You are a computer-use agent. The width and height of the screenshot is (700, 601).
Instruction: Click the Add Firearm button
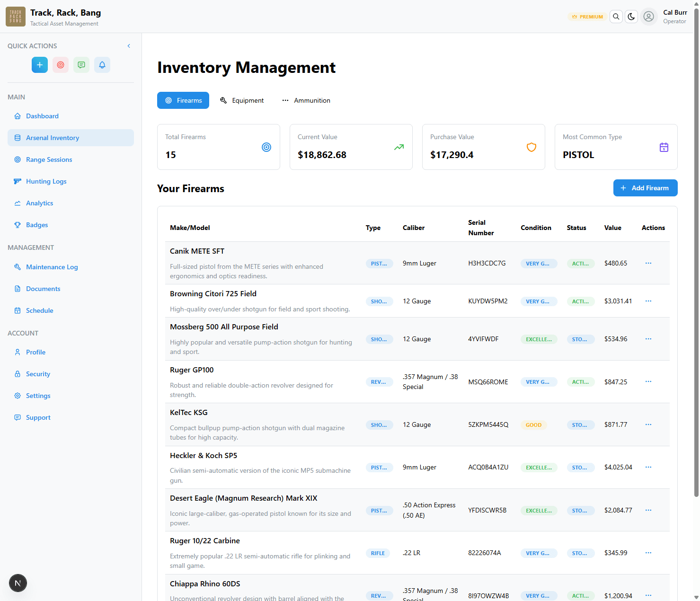pyautogui.click(x=645, y=188)
